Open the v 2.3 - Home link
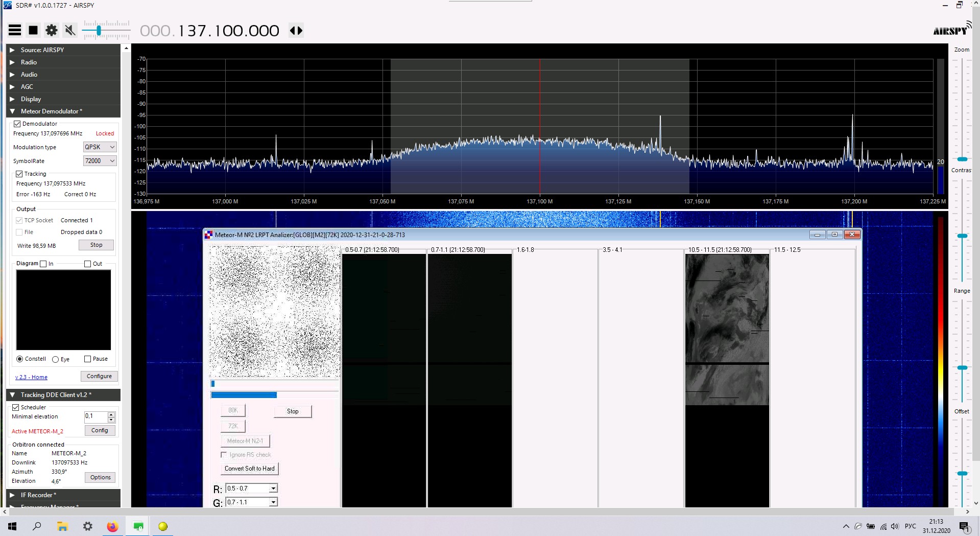The width and height of the screenshot is (980, 536). 31,377
